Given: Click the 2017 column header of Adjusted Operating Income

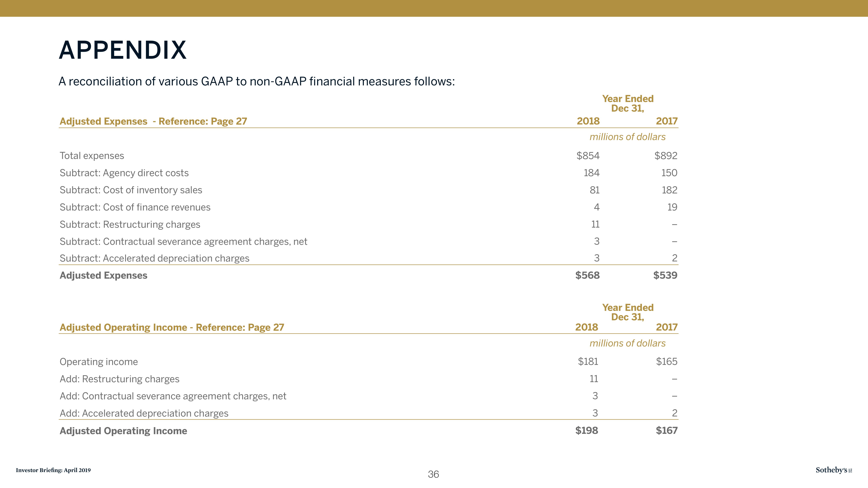Looking at the screenshot, I should pos(667,327).
